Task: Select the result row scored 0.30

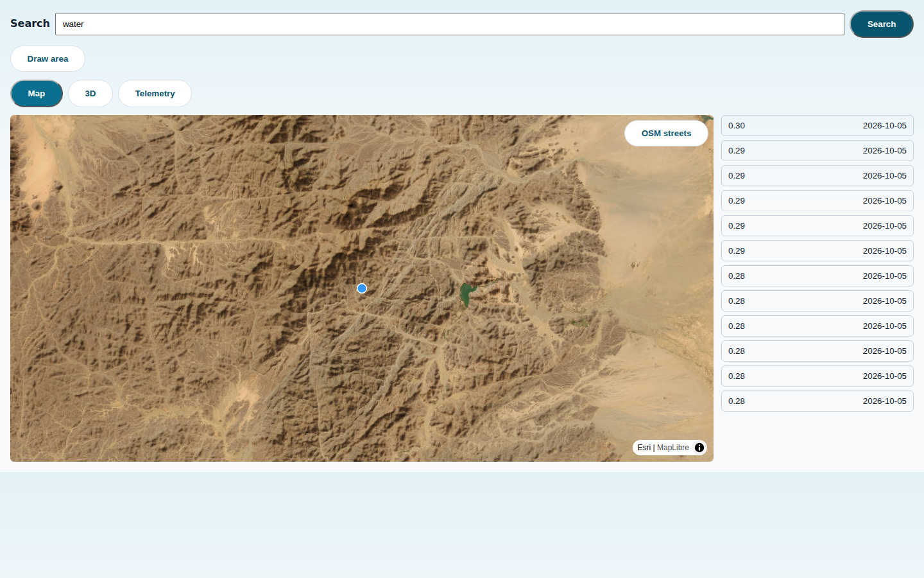Action: pos(817,126)
